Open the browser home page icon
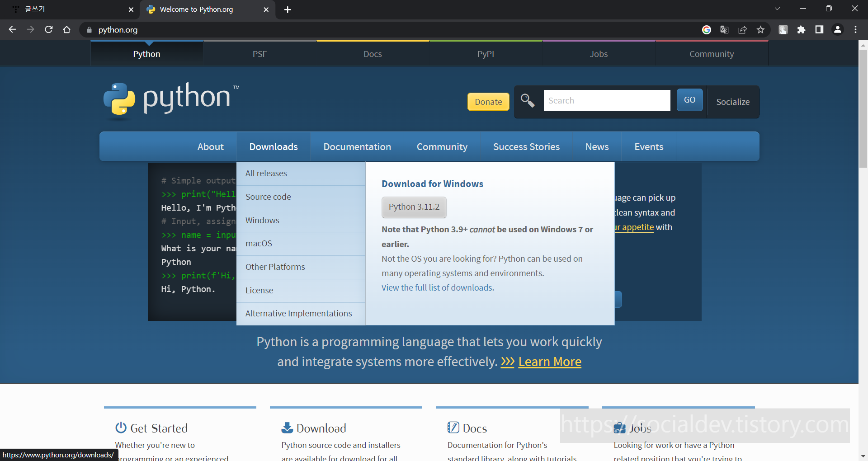The width and height of the screenshot is (868, 461). pyautogui.click(x=67, y=29)
